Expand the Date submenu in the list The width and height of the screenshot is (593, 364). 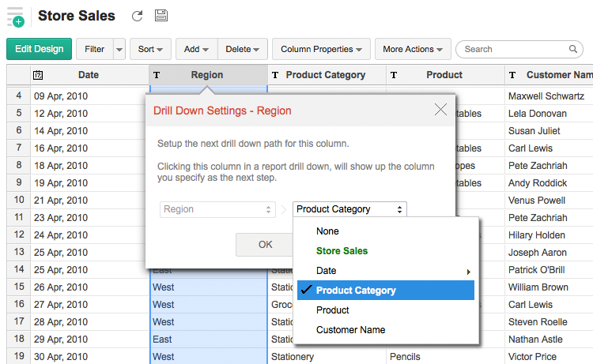[386, 271]
